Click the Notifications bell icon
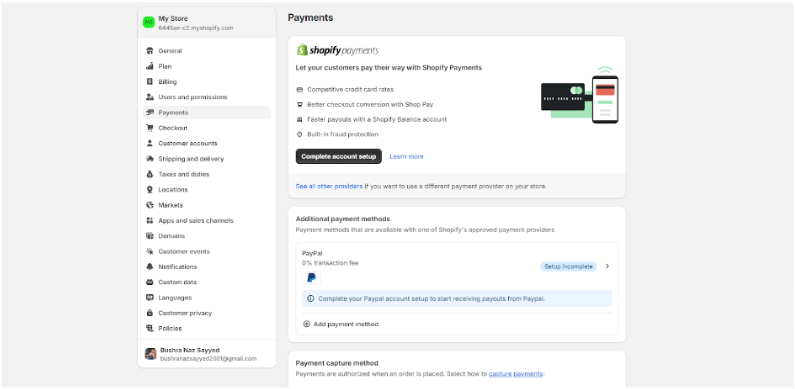795x389 pixels. click(x=150, y=267)
